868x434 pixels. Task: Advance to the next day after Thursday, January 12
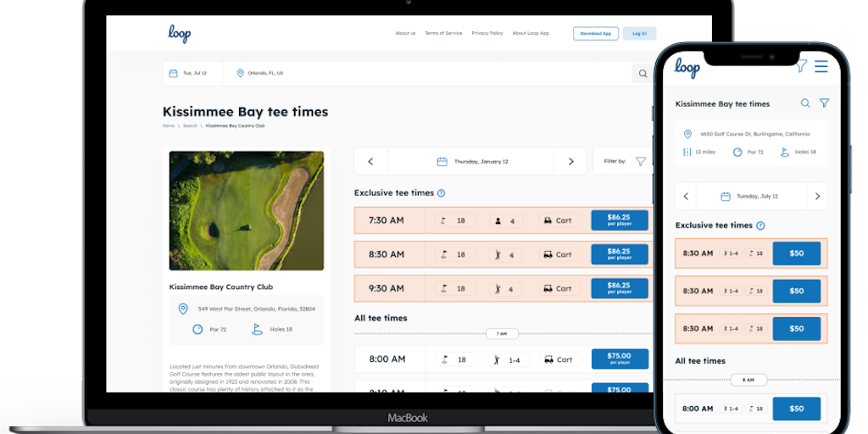click(570, 161)
